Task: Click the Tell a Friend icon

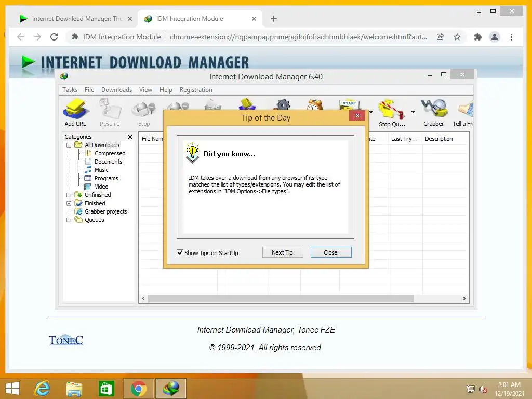Action: [x=463, y=113]
